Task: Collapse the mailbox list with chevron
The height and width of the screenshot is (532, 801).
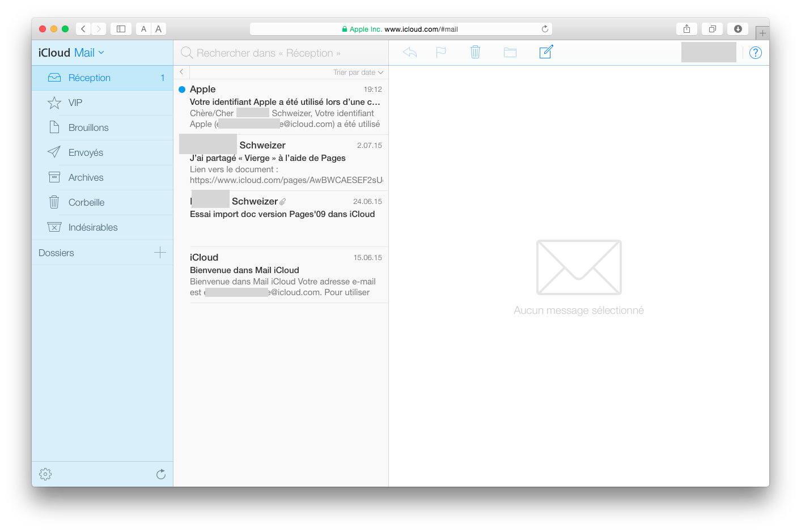Action: click(181, 72)
